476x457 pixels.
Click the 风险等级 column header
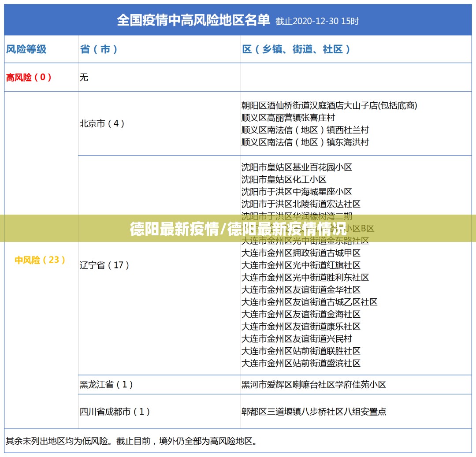pos(26,49)
